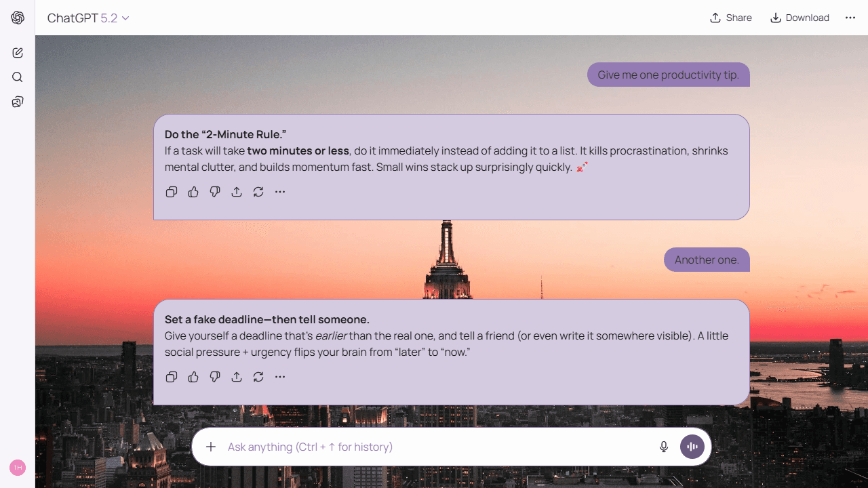This screenshot has height=488, width=868.
Task: Open the search chats icon
Action: coord(18,77)
